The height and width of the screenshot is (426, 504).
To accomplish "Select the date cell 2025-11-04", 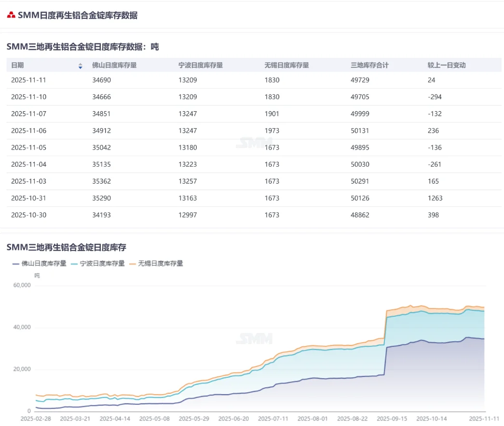I will 28,164.
